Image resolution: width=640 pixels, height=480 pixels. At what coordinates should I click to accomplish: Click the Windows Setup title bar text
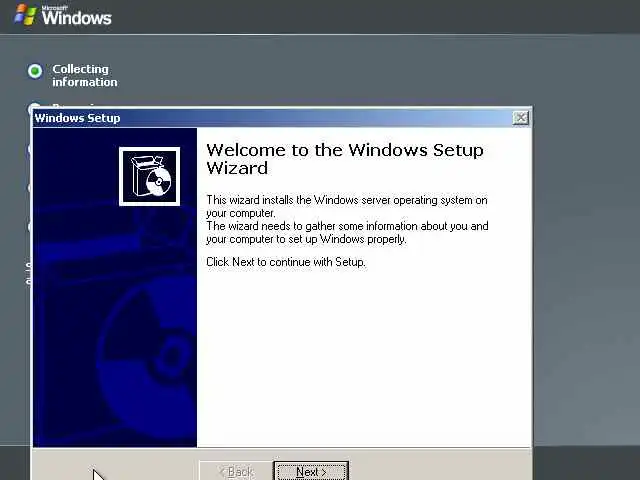point(78,118)
